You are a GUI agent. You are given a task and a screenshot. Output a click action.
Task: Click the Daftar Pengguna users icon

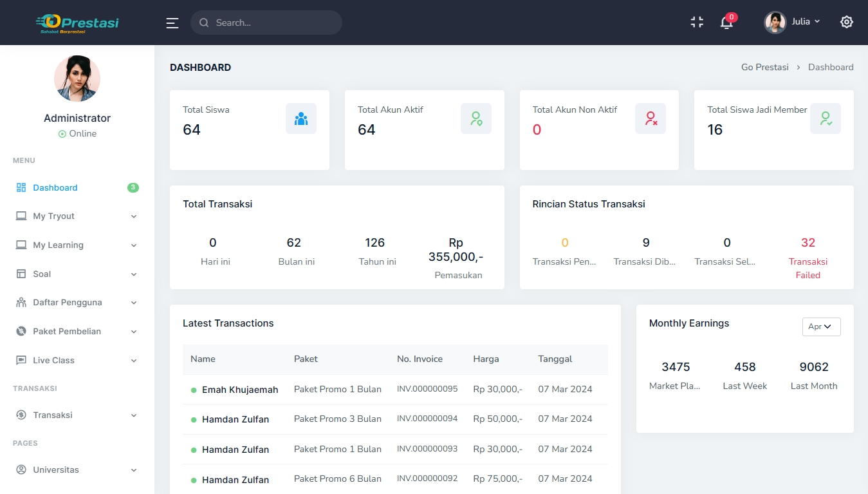pyautogui.click(x=21, y=302)
